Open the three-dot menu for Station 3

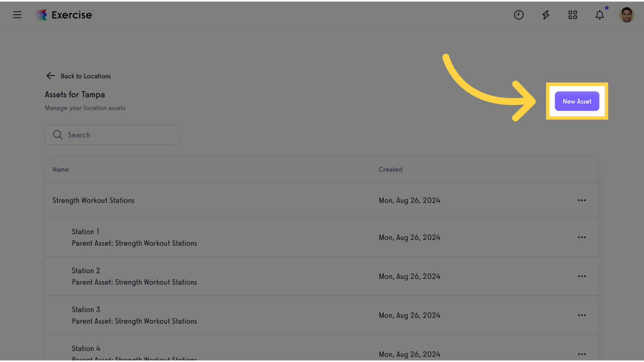point(582,315)
